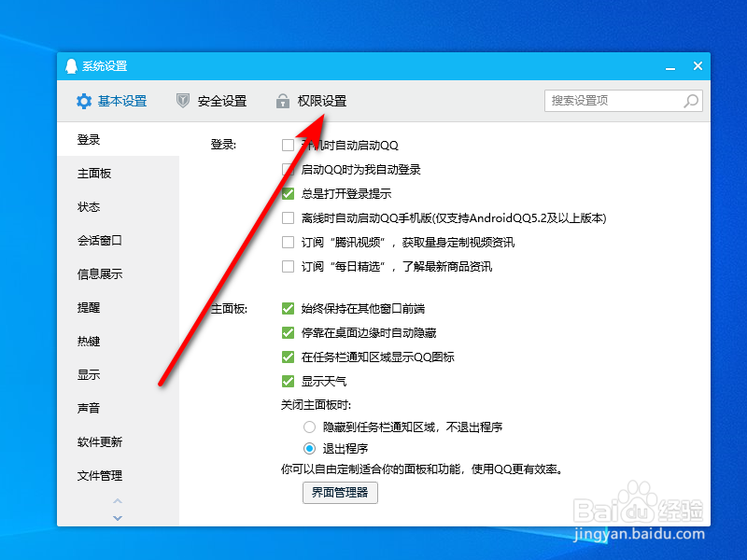Close the 系统设置 window
This screenshot has height=560, width=747.
(x=698, y=66)
